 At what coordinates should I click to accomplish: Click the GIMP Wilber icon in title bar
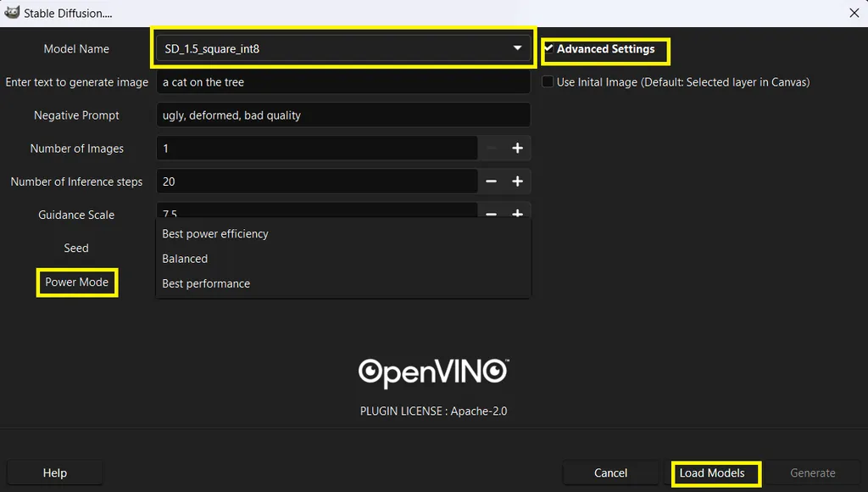tap(12, 13)
